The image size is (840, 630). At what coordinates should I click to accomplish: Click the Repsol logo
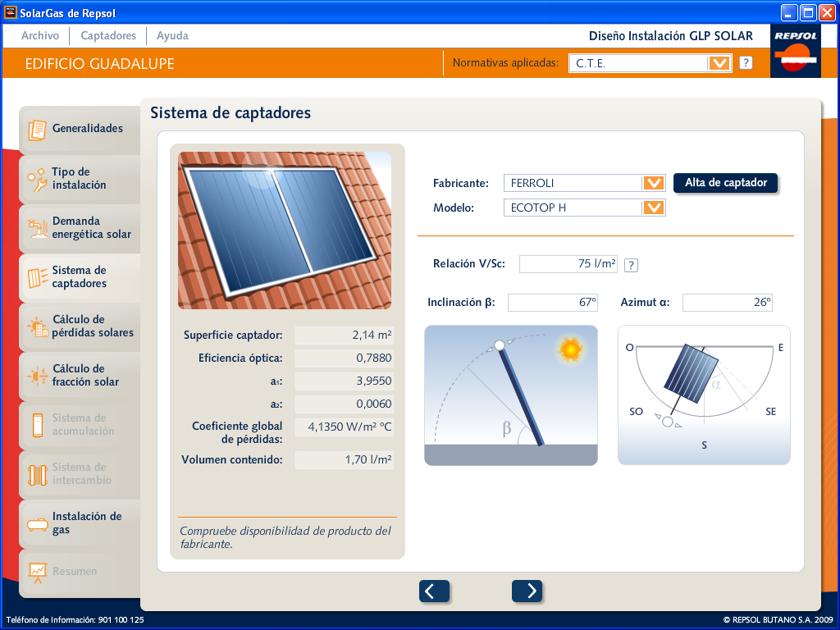[795, 51]
